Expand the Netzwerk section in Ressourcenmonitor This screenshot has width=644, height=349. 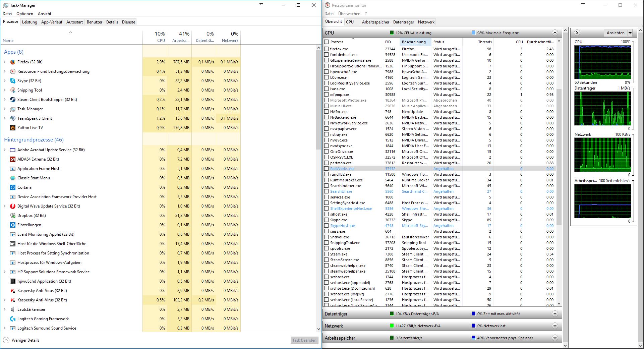(555, 326)
